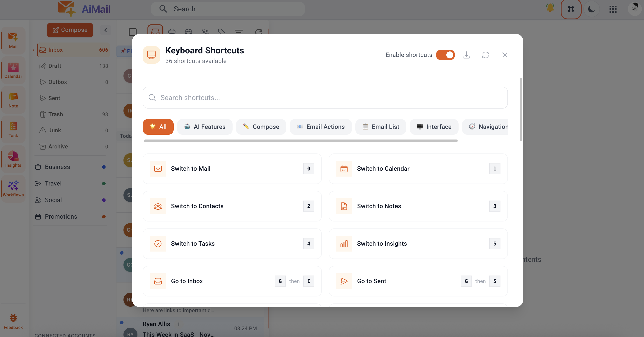Click the refresh icon next to download in dialog
The image size is (644, 337).
(486, 55)
